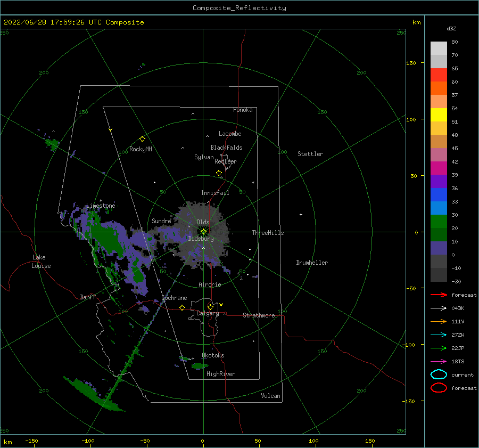Click the Banff label
Screen dimensions: 479x448
tap(88, 297)
